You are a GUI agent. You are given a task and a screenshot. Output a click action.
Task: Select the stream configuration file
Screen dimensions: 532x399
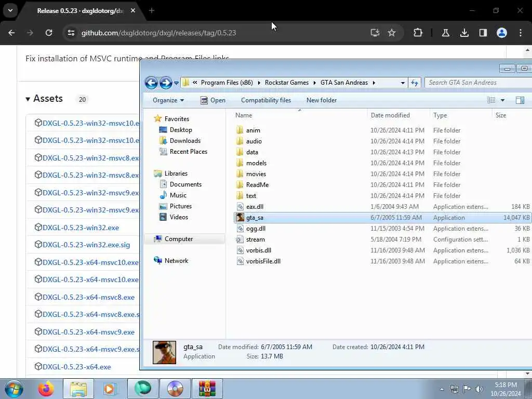255,239
